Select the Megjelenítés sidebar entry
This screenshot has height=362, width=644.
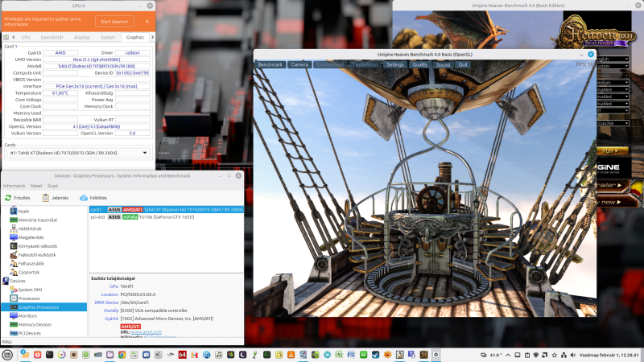click(x=31, y=237)
